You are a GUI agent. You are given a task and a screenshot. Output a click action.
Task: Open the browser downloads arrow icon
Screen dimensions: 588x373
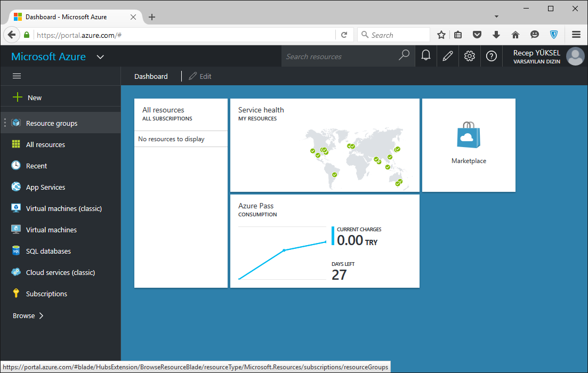click(496, 35)
